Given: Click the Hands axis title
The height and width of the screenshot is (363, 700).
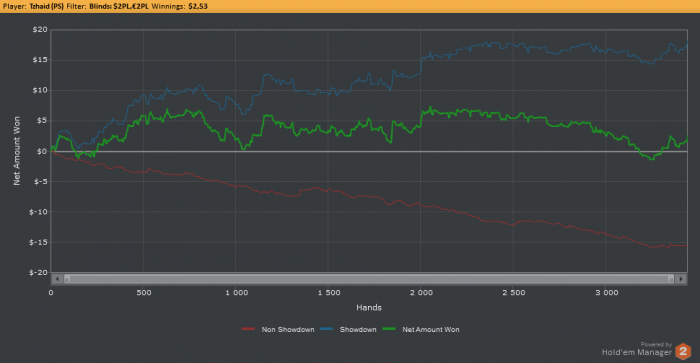Looking at the screenshot, I should 369,307.
